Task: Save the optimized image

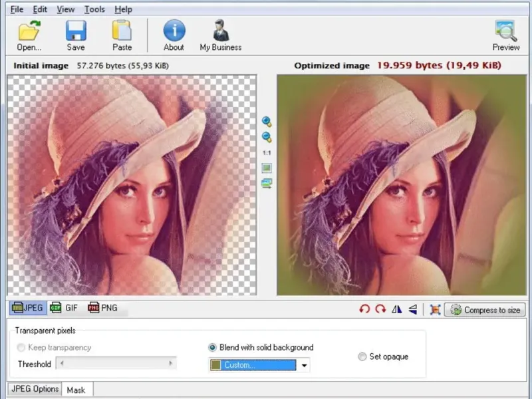Action: [x=76, y=35]
